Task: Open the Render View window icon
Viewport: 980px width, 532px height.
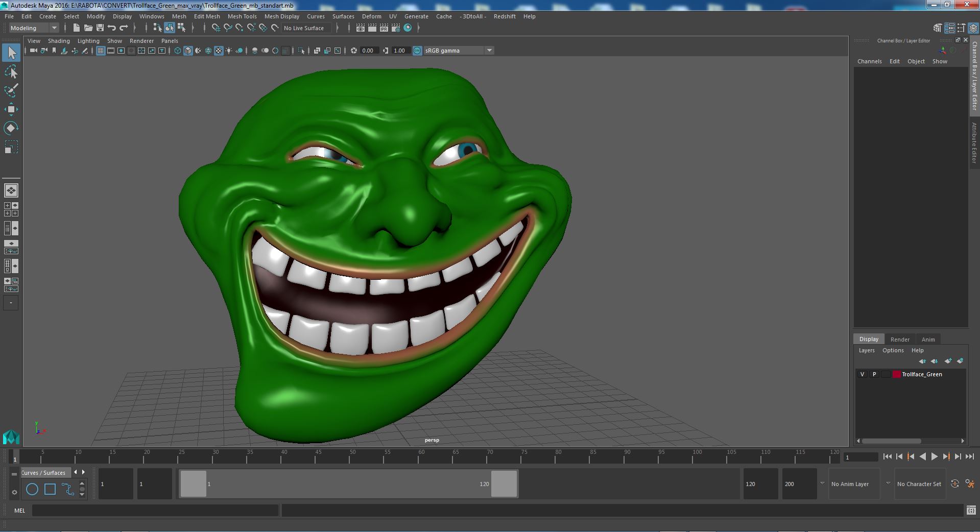Action: pos(360,28)
